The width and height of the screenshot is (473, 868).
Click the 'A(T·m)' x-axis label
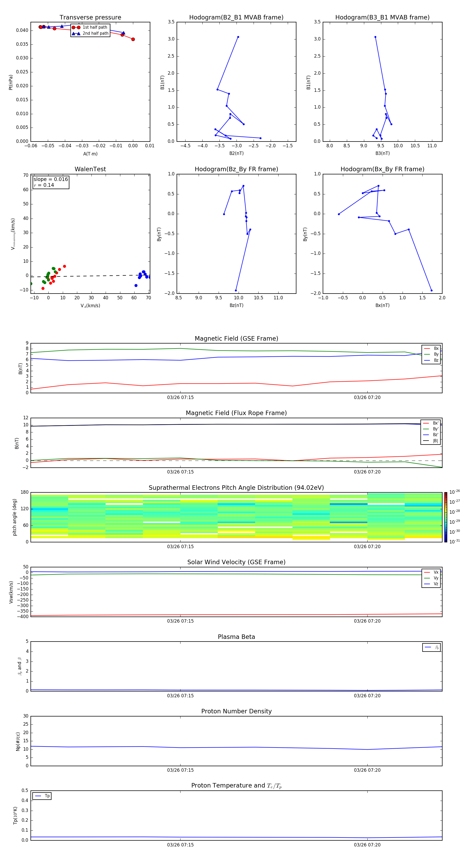[90, 154]
